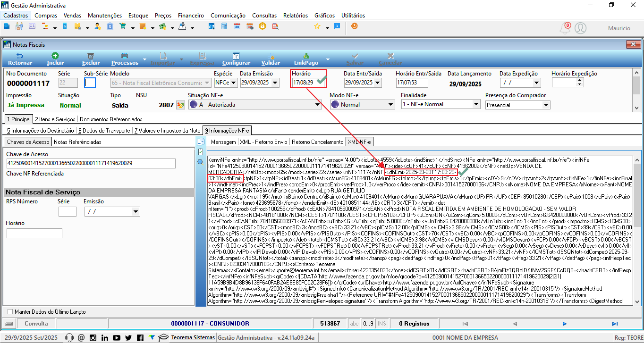Open the company building toolbar icon
The height and width of the screenshot is (343, 644).
tap(7, 26)
